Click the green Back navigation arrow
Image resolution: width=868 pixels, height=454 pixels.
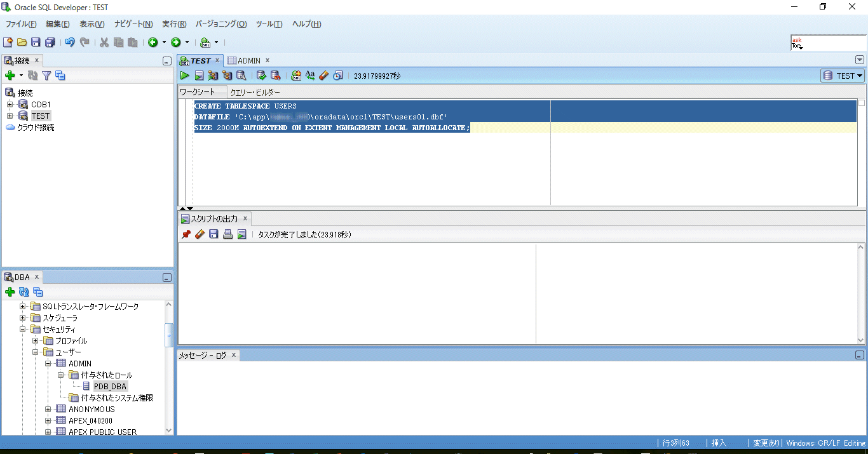tap(153, 43)
